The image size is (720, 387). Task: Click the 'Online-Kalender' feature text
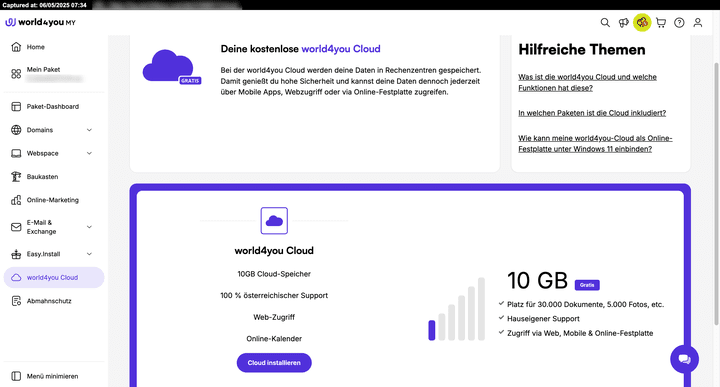274,339
